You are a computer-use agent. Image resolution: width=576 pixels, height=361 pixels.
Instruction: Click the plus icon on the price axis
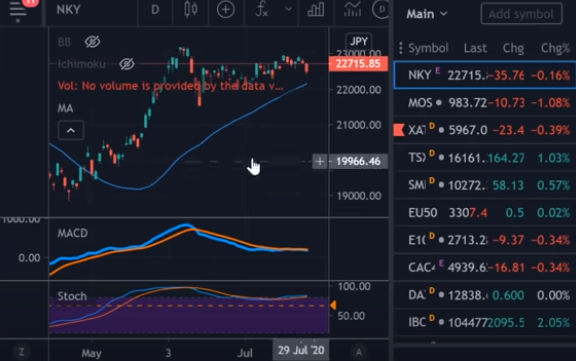point(320,161)
